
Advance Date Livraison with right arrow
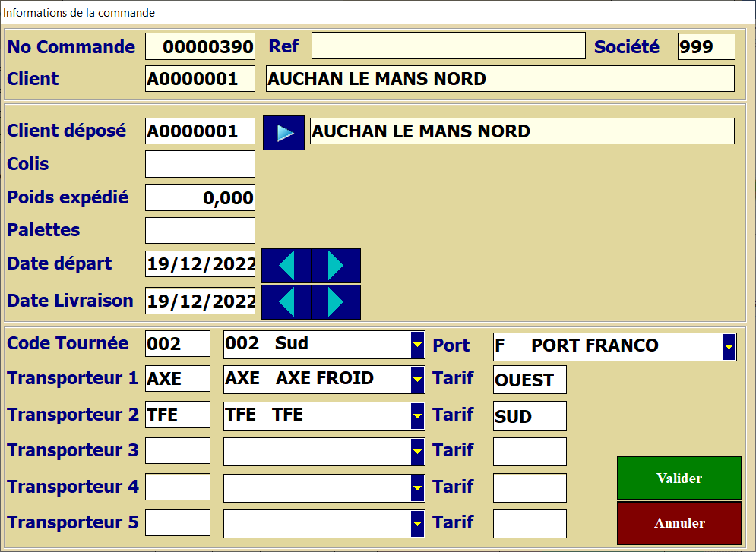click(336, 302)
